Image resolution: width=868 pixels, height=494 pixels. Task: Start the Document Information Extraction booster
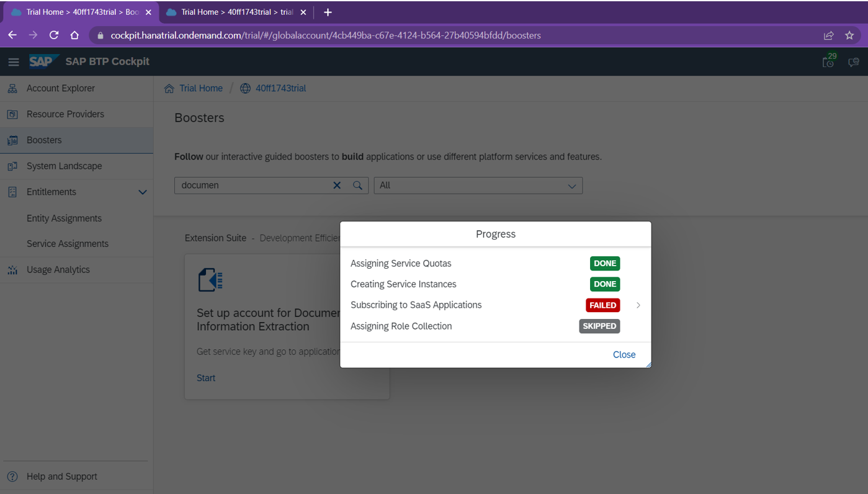point(205,377)
